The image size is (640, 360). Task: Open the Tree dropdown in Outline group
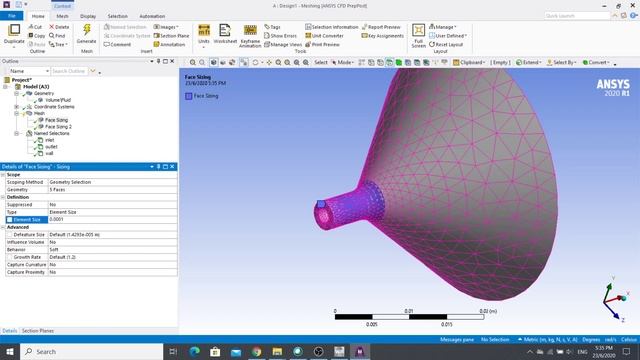pyautogui.click(x=58, y=44)
